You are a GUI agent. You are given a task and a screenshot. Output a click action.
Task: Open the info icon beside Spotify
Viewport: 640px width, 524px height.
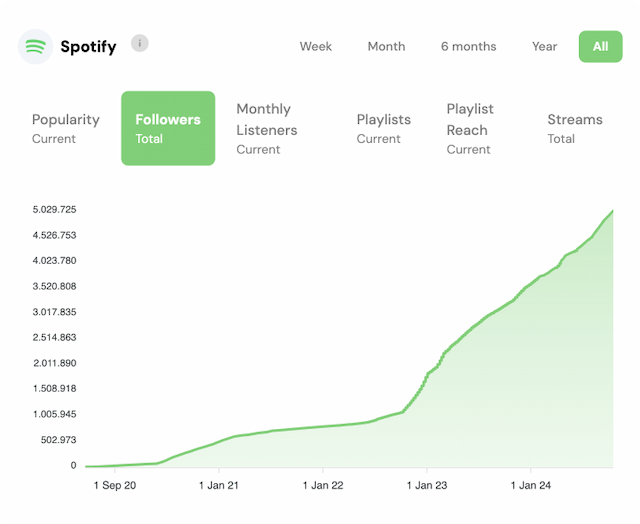coord(140,43)
